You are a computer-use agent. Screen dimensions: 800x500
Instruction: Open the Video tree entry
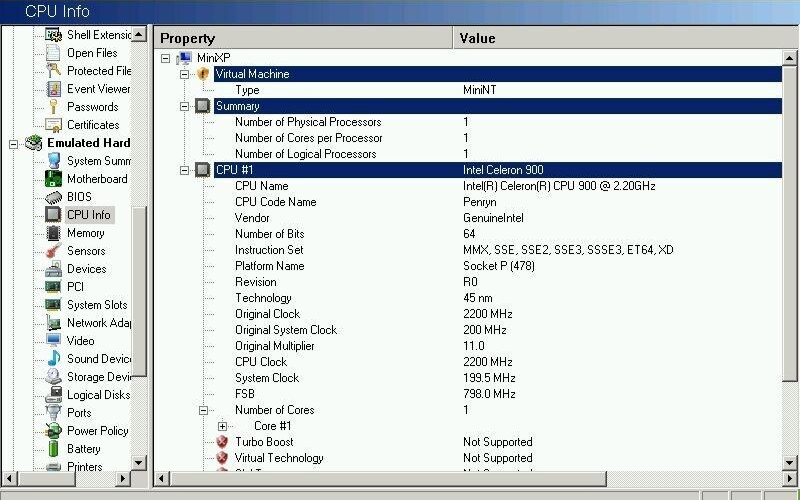[x=81, y=341]
